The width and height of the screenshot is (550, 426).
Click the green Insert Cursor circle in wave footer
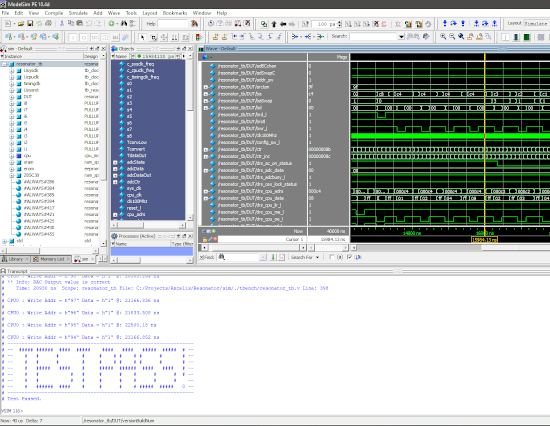pyautogui.click(x=214, y=231)
